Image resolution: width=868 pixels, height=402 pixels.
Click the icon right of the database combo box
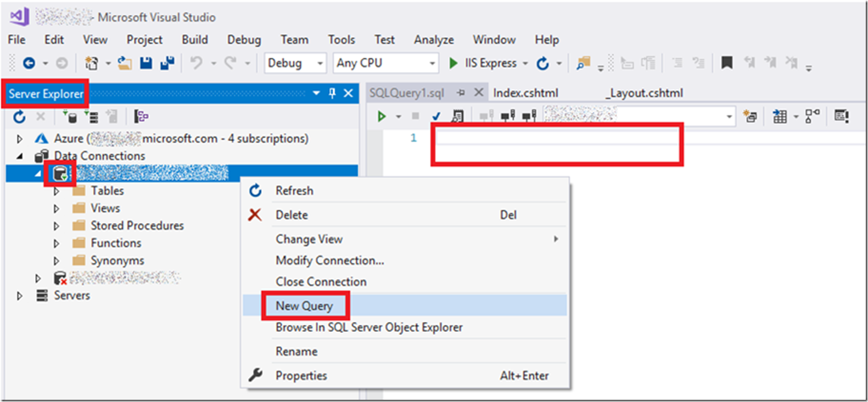coord(750,116)
